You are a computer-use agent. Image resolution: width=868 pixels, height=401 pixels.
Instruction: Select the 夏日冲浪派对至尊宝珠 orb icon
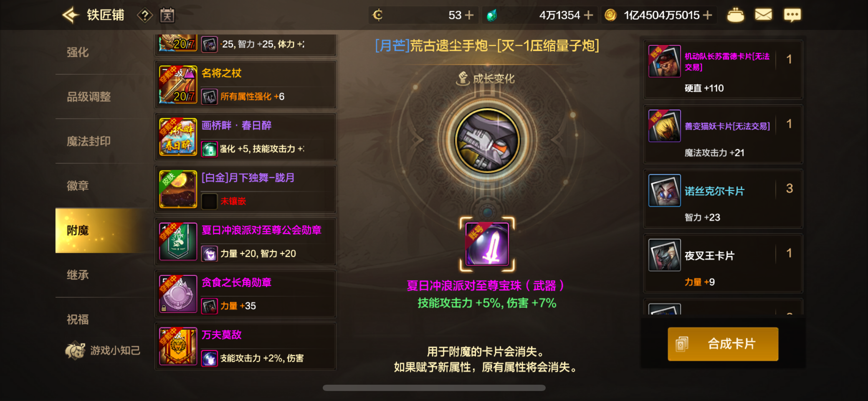(487, 244)
